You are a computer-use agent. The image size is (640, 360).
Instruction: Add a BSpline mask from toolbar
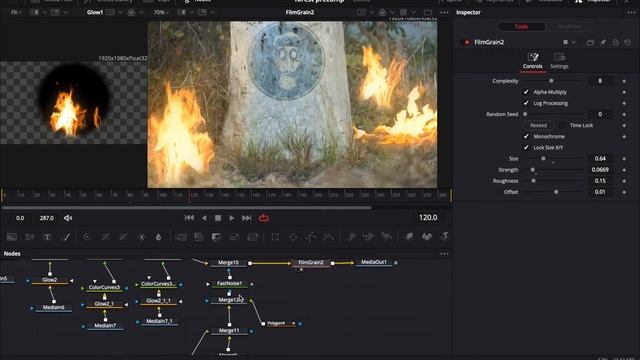coord(329,237)
